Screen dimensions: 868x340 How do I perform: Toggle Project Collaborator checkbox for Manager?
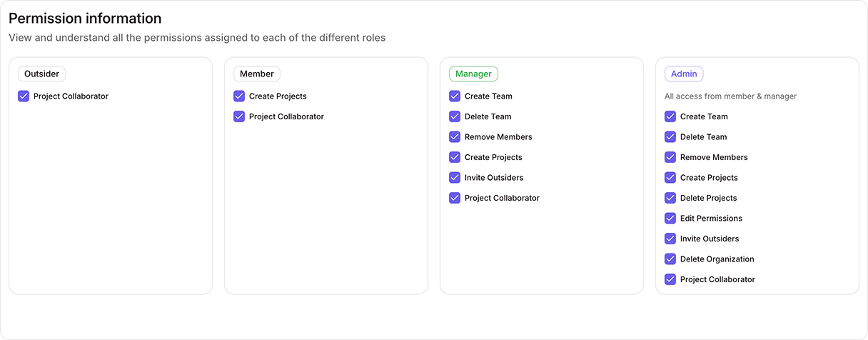coord(455,198)
